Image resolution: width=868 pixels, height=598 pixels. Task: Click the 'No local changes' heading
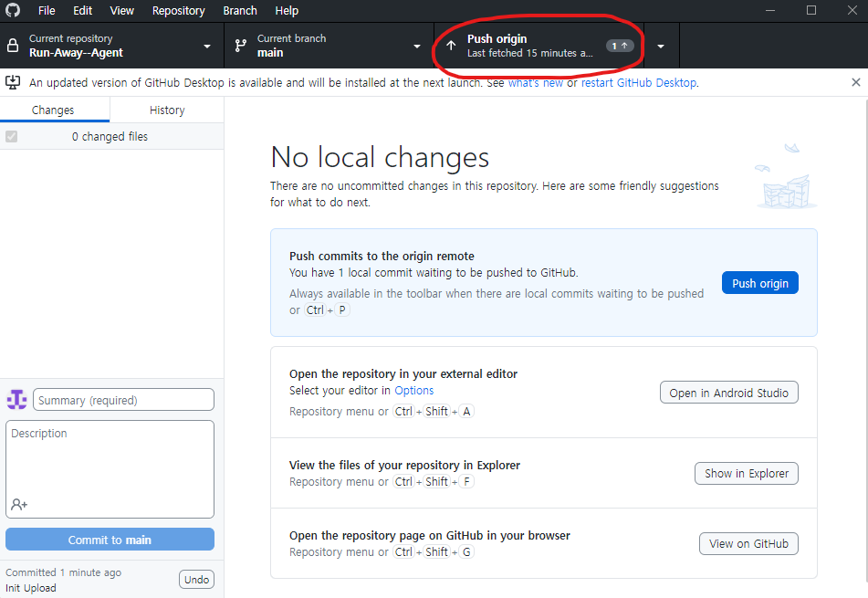click(380, 157)
